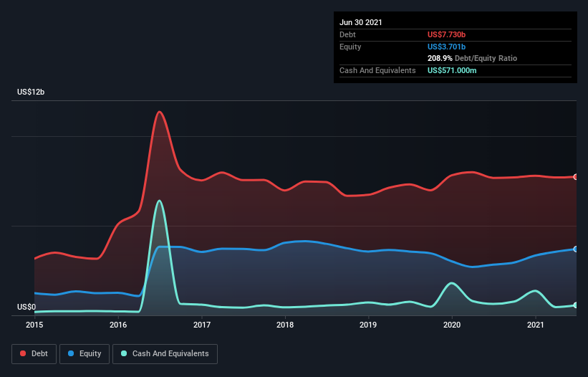The height and width of the screenshot is (377, 588).
Task: Click the 2017 x-axis label
Action: coord(202,325)
